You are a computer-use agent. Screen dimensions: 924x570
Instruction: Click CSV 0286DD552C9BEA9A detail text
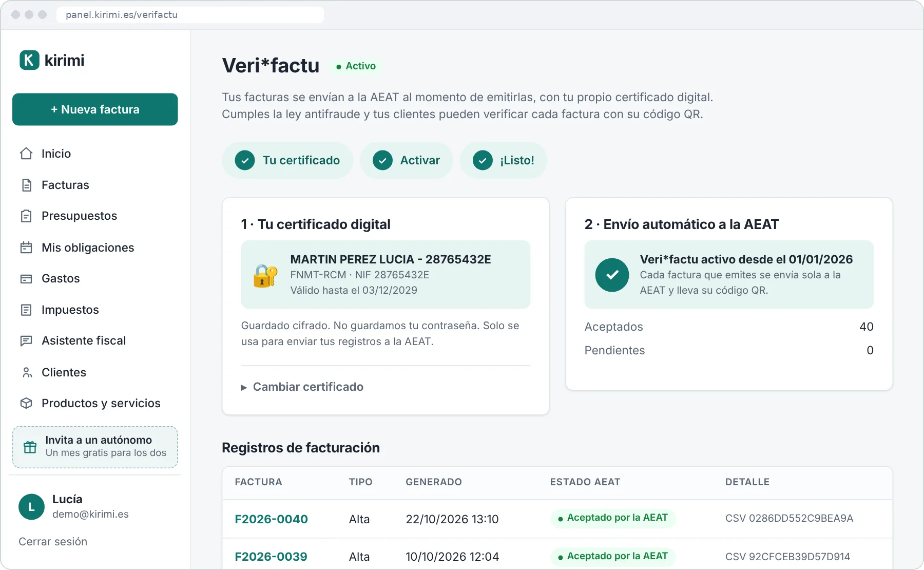click(789, 519)
